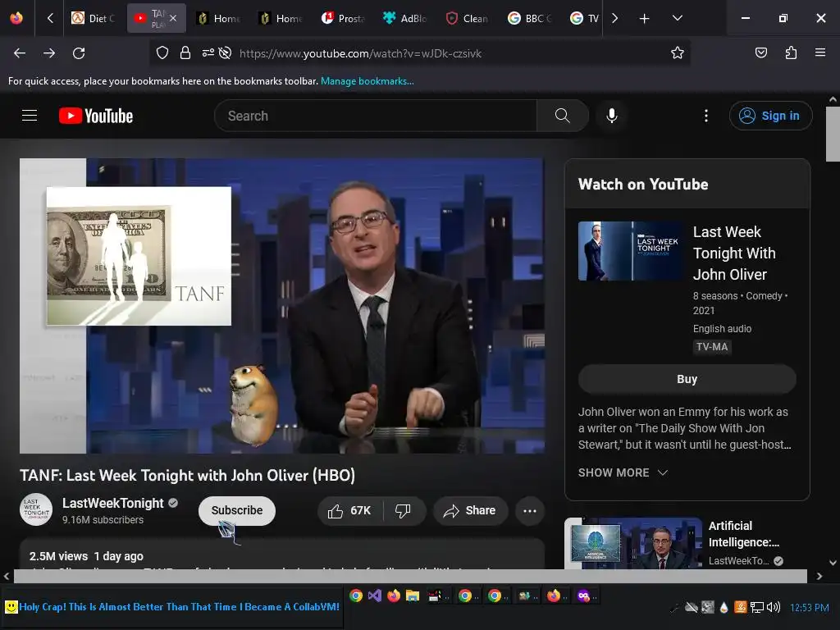This screenshot has width=840, height=630.
Task: Click the YouTube Search input field
Action: [x=375, y=116]
